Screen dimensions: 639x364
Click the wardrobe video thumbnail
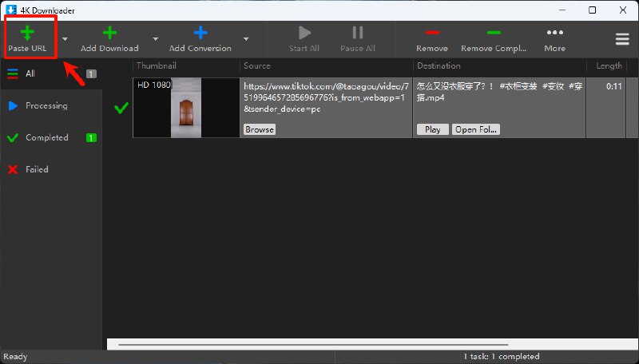[186, 108]
